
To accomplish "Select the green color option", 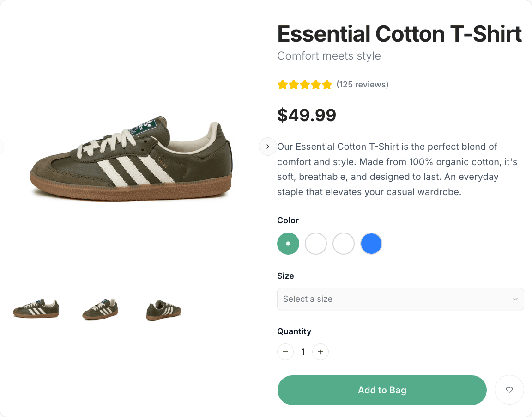I will click(288, 244).
